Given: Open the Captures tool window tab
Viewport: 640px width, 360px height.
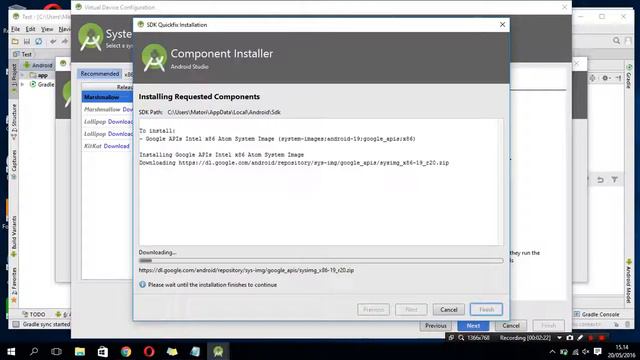Looking at the screenshot, I should pos(14,164).
